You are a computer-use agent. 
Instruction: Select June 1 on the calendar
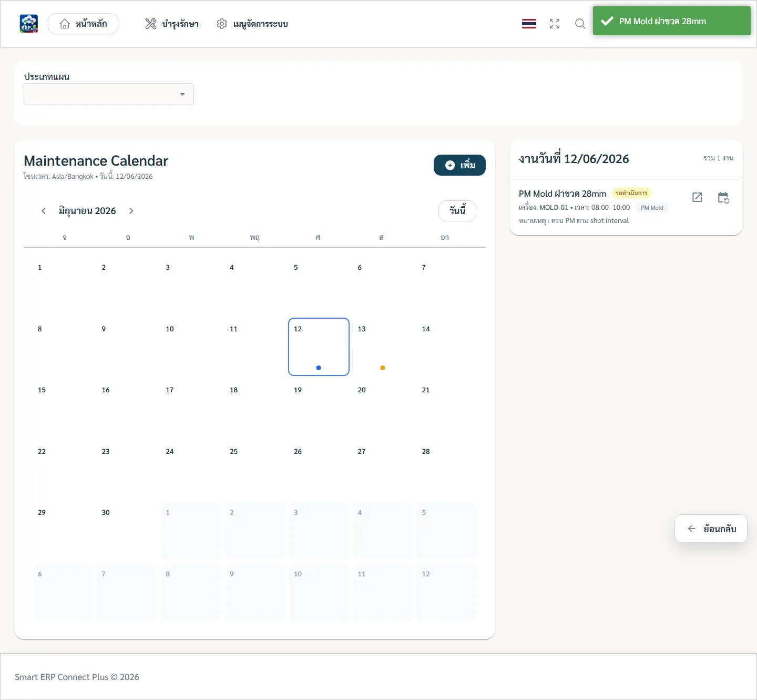(x=63, y=285)
